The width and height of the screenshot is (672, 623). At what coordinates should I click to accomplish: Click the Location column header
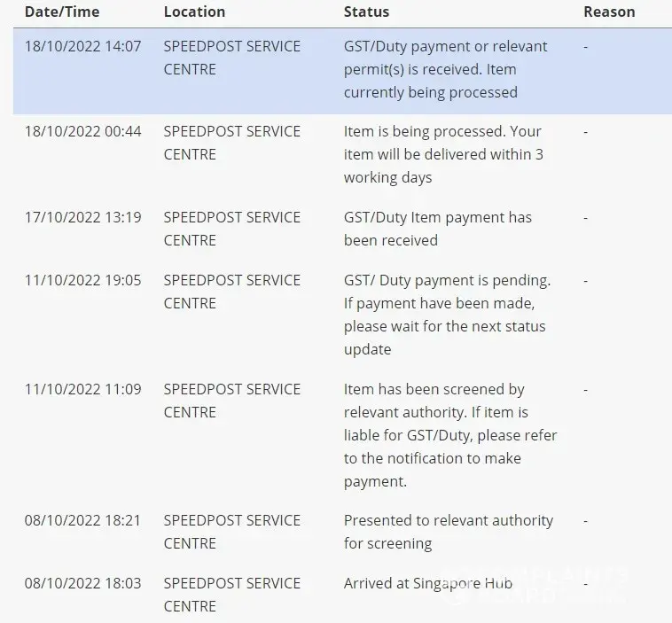(x=194, y=12)
